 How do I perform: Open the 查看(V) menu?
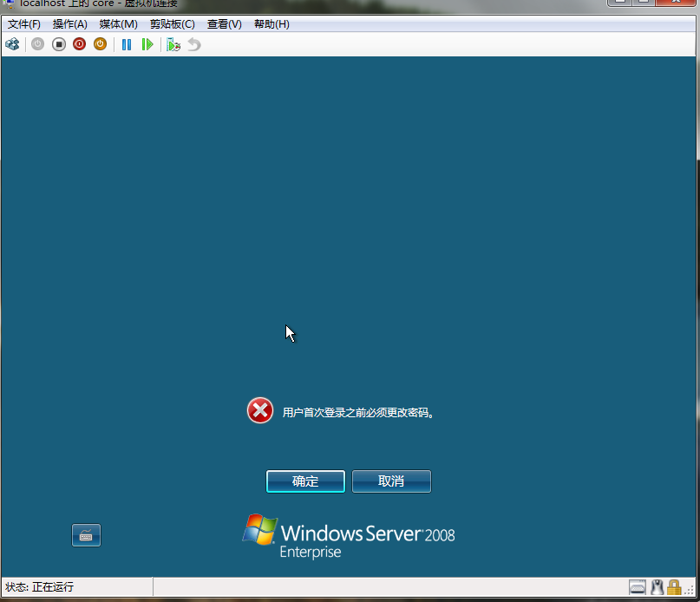click(225, 24)
